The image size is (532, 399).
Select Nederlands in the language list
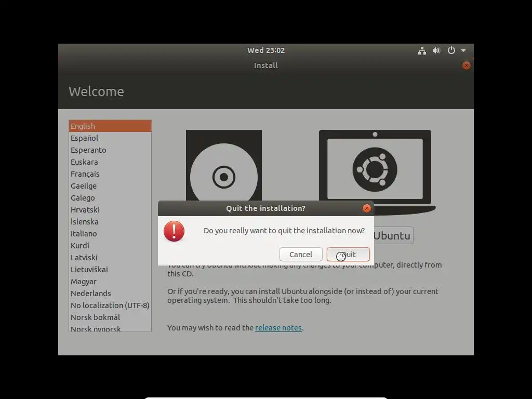click(x=110, y=294)
